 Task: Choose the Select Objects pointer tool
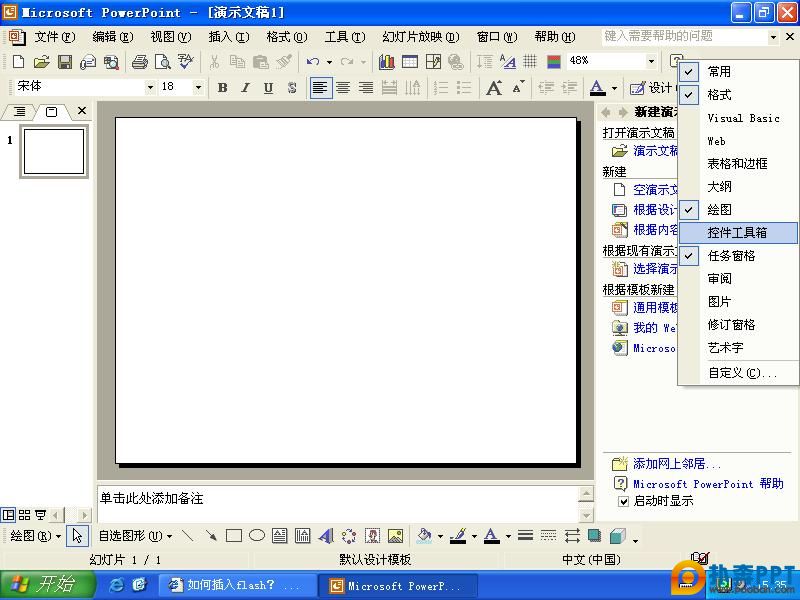77,536
